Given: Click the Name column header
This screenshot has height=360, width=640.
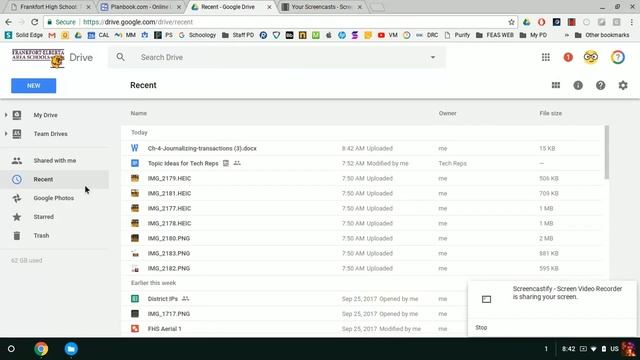Looking at the screenshot, I should [138, 113].
